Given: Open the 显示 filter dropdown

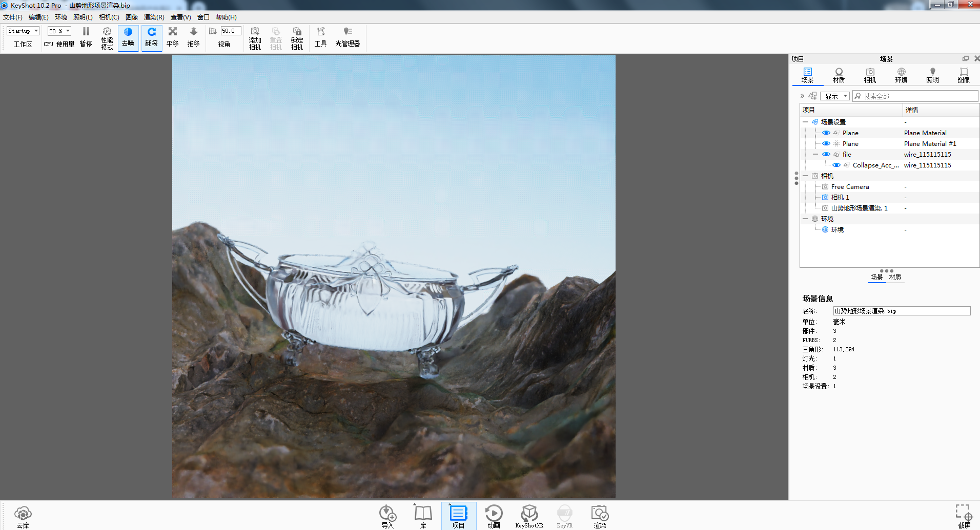Looking at the screenshot, I should (835, 96).
